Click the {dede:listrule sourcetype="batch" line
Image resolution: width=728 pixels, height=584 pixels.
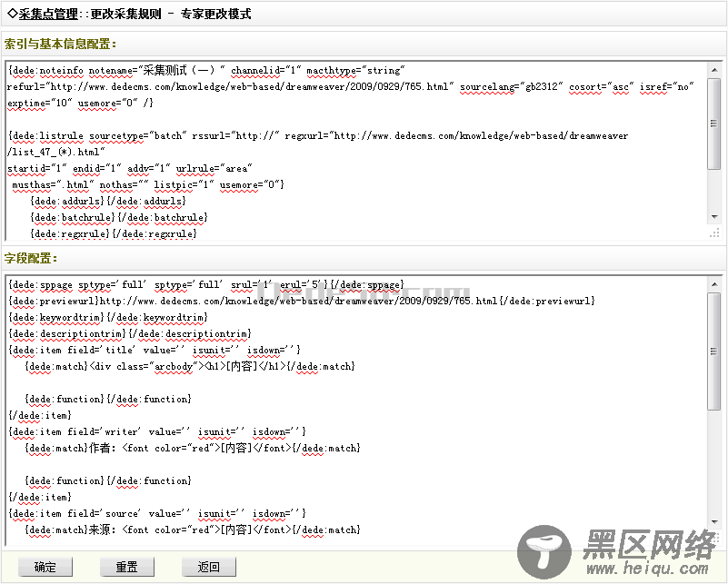click(x=318, y=136)
